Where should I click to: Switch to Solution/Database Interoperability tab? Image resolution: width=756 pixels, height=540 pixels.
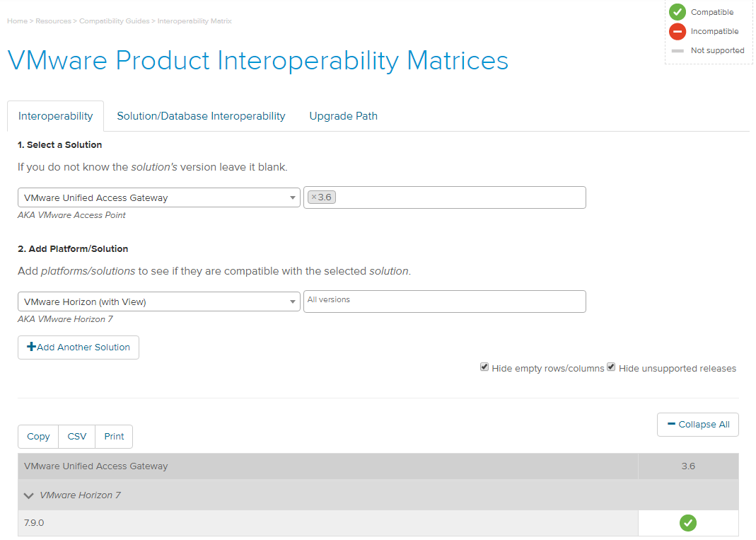[x=201, y=116]
